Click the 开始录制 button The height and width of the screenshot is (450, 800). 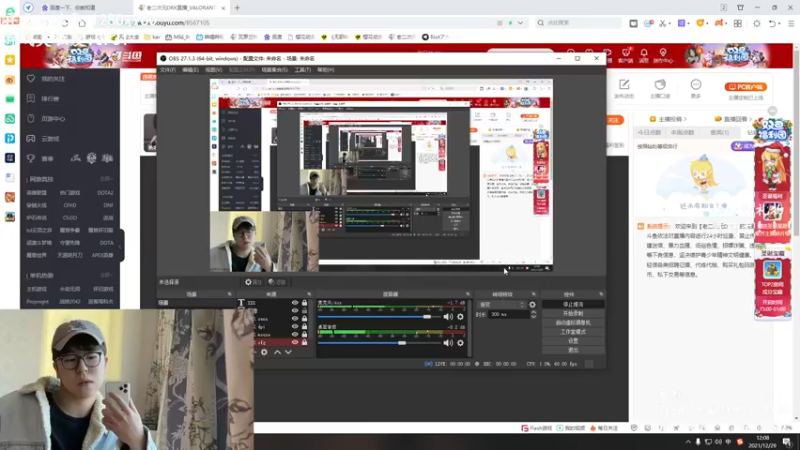point(573,313)
